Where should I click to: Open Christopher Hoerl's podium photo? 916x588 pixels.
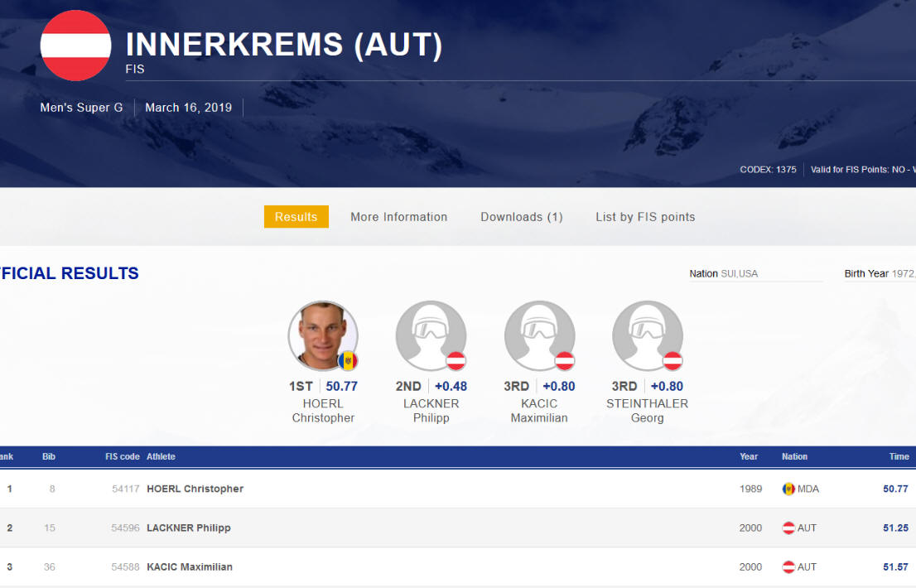tap(321, 335)
